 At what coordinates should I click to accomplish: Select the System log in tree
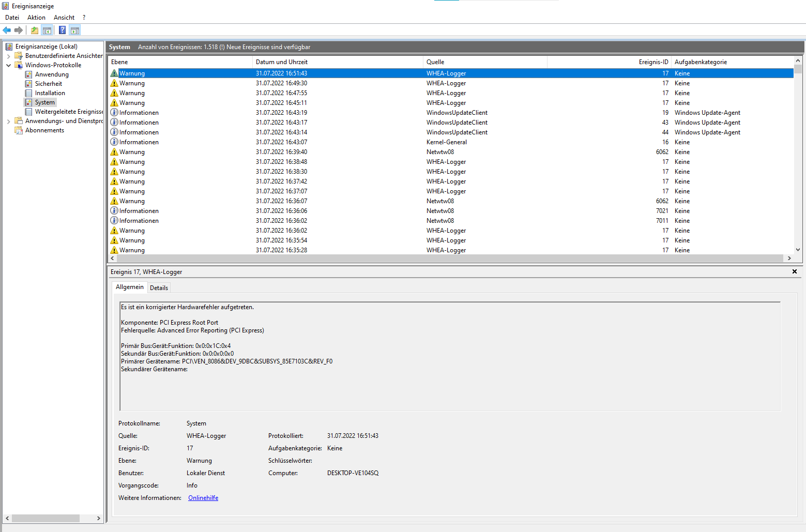[45, 102]
